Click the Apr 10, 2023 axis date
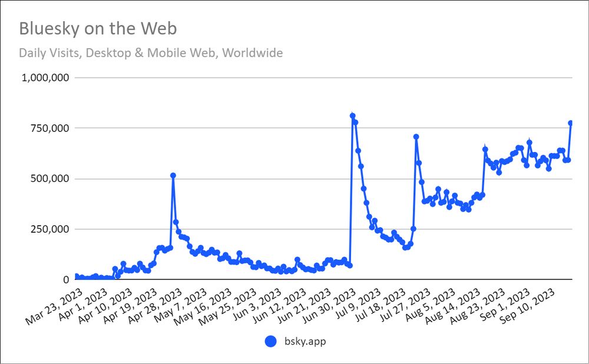The image size is (589, 364). tap(104, 306)
